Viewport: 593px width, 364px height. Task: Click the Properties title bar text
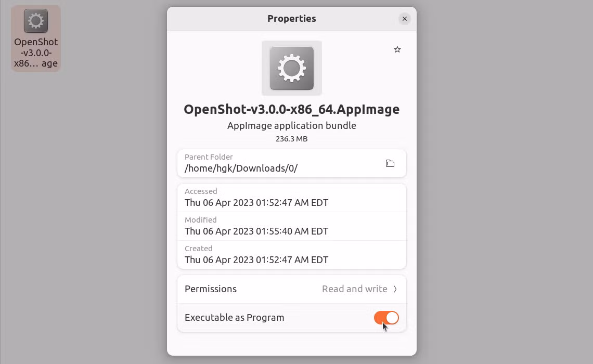click(292, 19)
